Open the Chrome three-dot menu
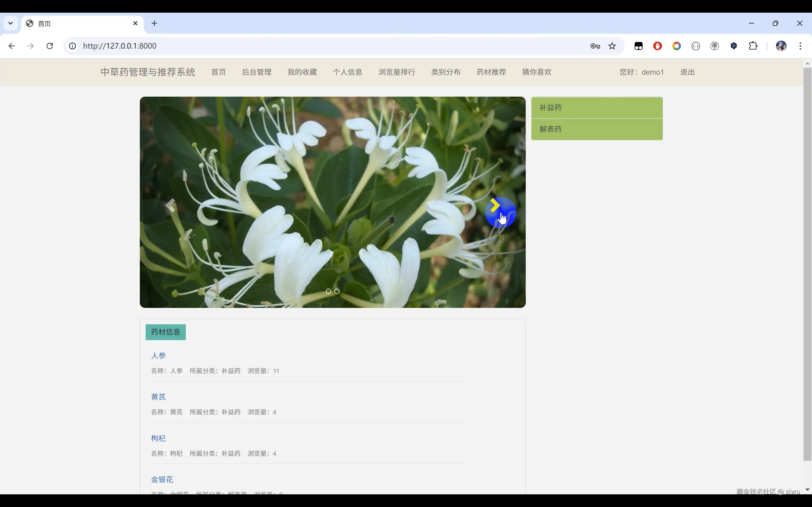Viewport: 812px width, 507px height. tap(800, 46)
